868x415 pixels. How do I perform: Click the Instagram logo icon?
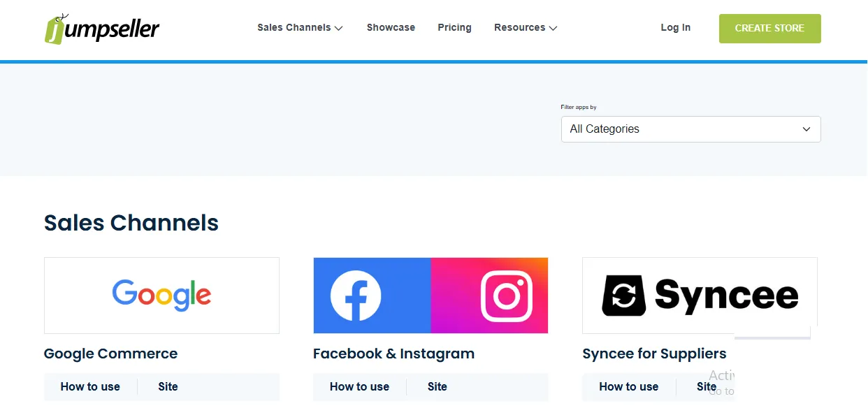click(507, 296)
